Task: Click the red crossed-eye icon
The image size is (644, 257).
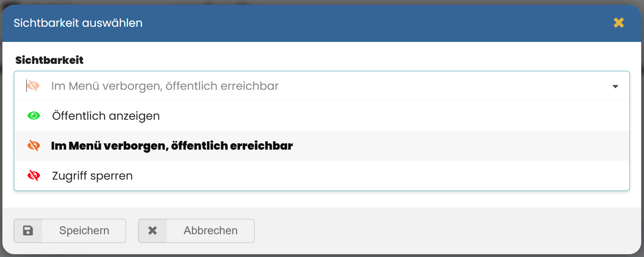Action: (34, 176)
